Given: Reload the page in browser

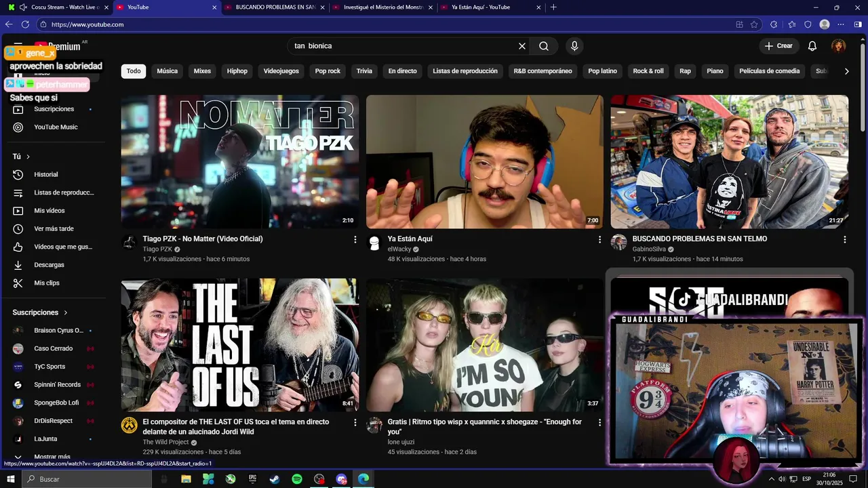Looking at the screenshot, I should pos(26,24).
